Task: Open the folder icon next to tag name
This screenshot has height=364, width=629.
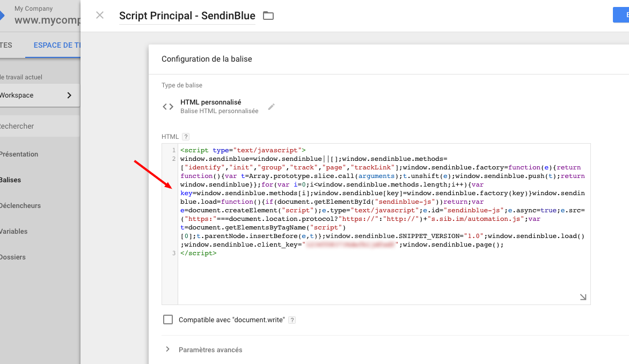Action: pos(268,16)
